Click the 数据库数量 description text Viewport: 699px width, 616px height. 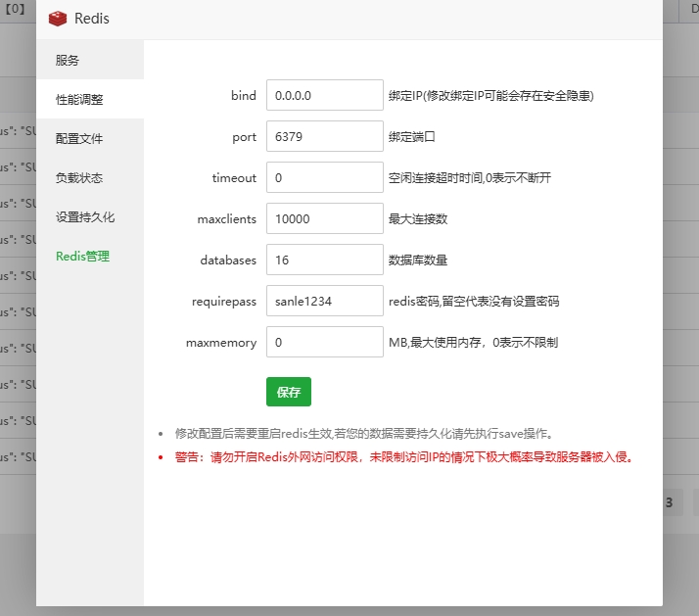(418, 261)
